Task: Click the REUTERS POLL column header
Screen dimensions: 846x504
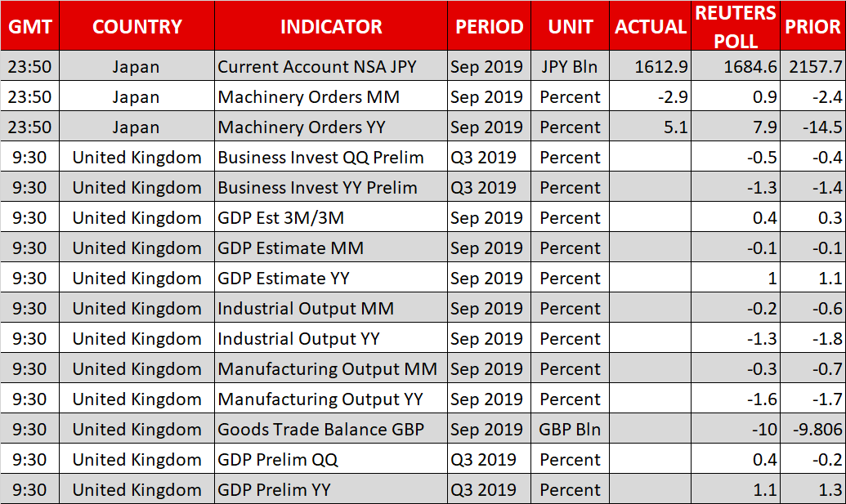Action: (x=736, y=26)
